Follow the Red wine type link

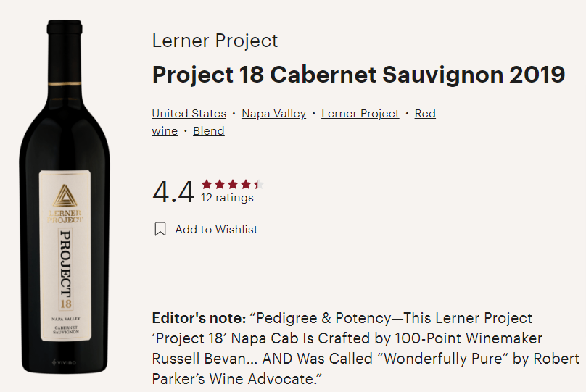coord(424,114)
